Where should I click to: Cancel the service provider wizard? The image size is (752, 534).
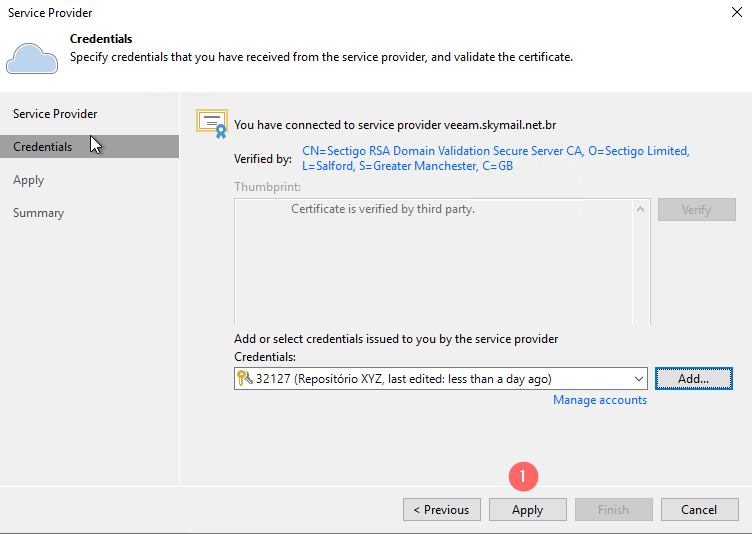[699, 510]
